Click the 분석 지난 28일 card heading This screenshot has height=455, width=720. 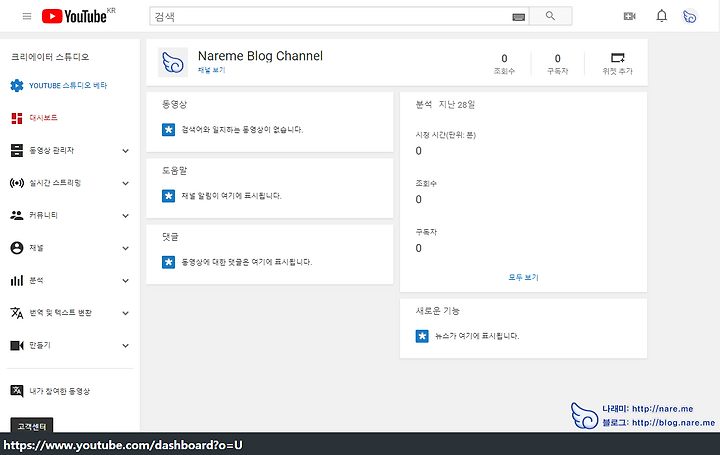pyautogui.click(x=445, y=105)
